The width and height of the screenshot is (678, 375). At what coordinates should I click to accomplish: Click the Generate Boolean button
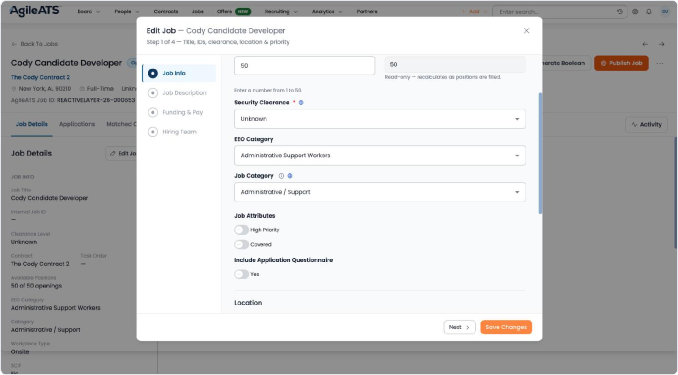tap(566, 63)
